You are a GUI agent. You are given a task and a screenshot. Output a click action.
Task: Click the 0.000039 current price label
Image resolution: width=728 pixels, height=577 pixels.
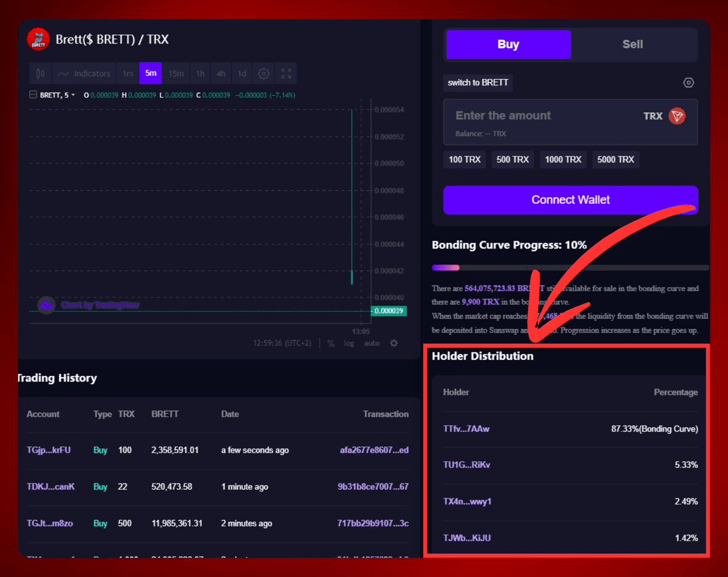389,311
